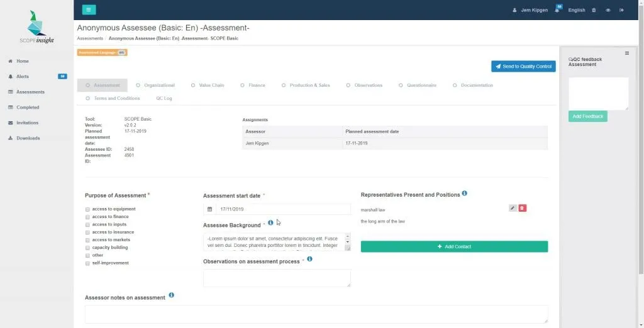The image size is (644, 328).
Task: Check the access to finance checkbox
Action: [x=87, y=217]
